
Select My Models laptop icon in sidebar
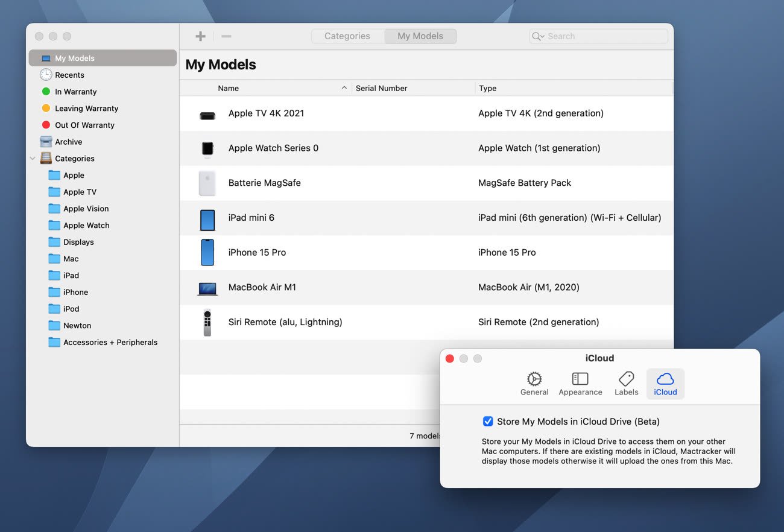point(46,59)
